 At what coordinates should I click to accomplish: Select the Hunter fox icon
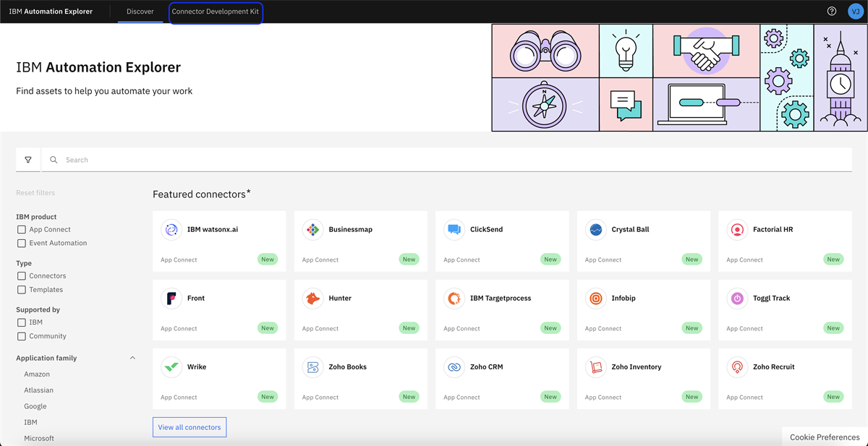click(x=312, y=299)
